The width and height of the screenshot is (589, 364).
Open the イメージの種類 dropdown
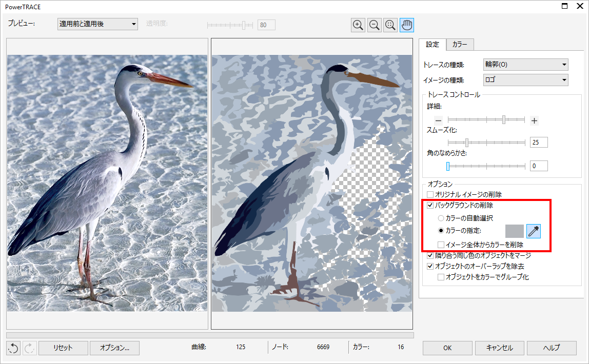point(525,80)
